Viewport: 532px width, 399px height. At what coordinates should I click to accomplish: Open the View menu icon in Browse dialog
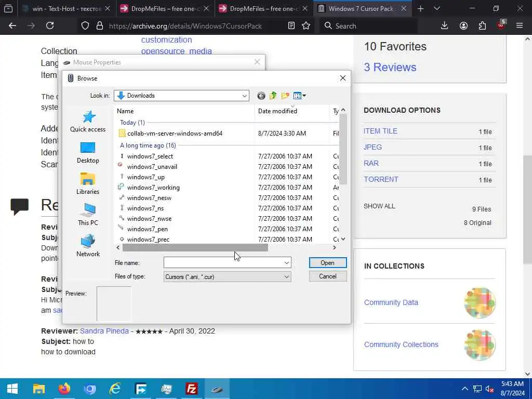pyautogui.click(x=300, y=96)
